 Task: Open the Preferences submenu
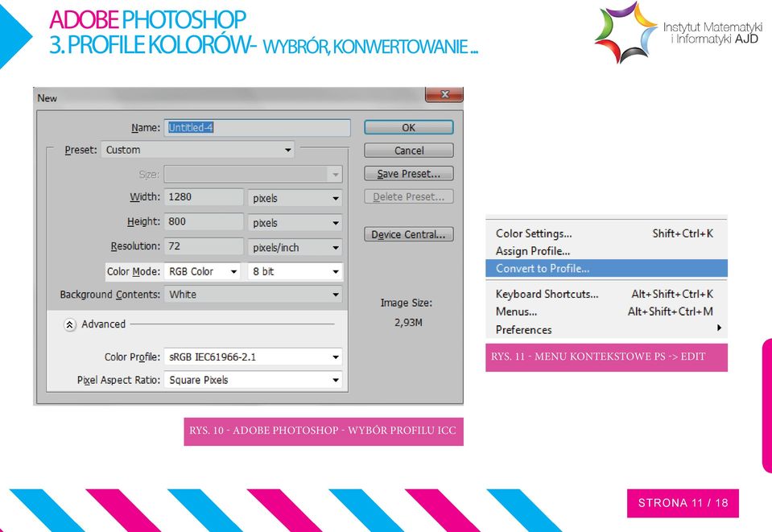tap(606, 330)
